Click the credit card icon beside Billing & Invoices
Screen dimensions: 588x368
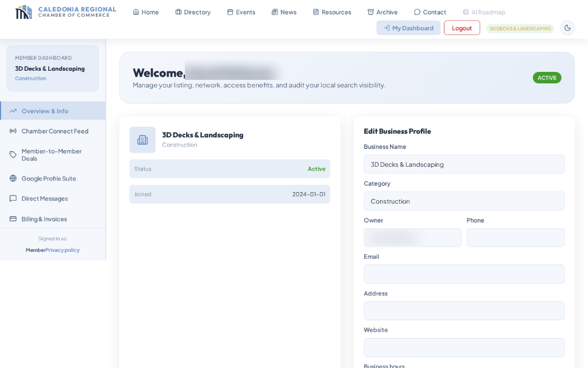pos(13,218)
